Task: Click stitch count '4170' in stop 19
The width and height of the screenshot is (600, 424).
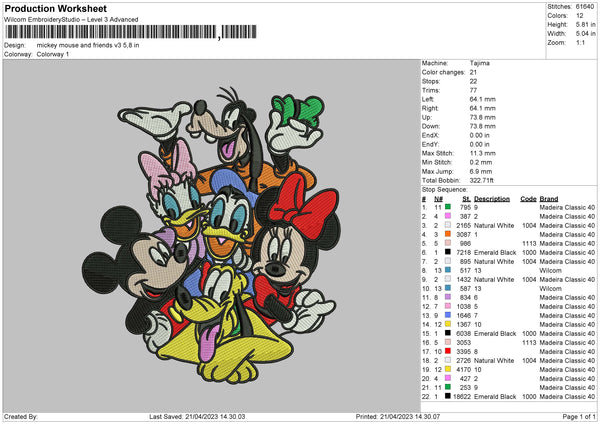Action: [463, 370]
